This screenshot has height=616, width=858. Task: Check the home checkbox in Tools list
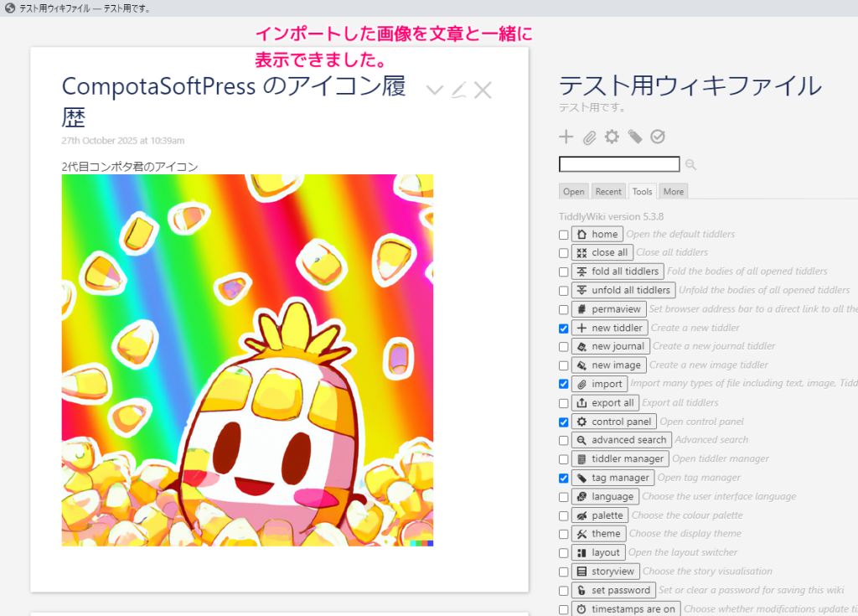(562, 234)
